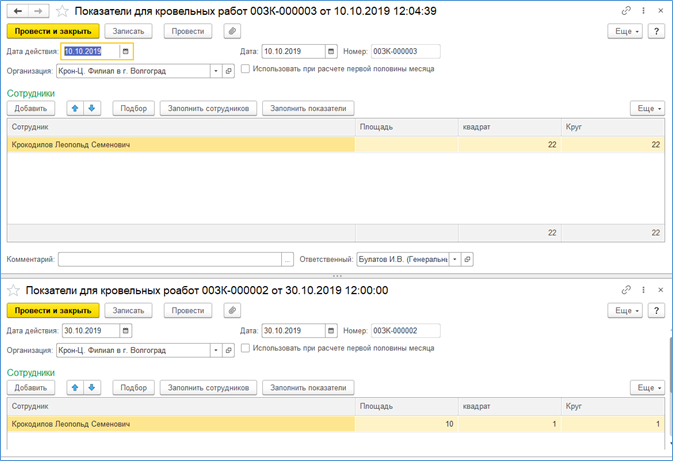Image resolution: width=673 pixels, height=461 pixels.
Task: Toggle first-half-month checkbox in document 003К-000002
Action: tap(246, 349)
